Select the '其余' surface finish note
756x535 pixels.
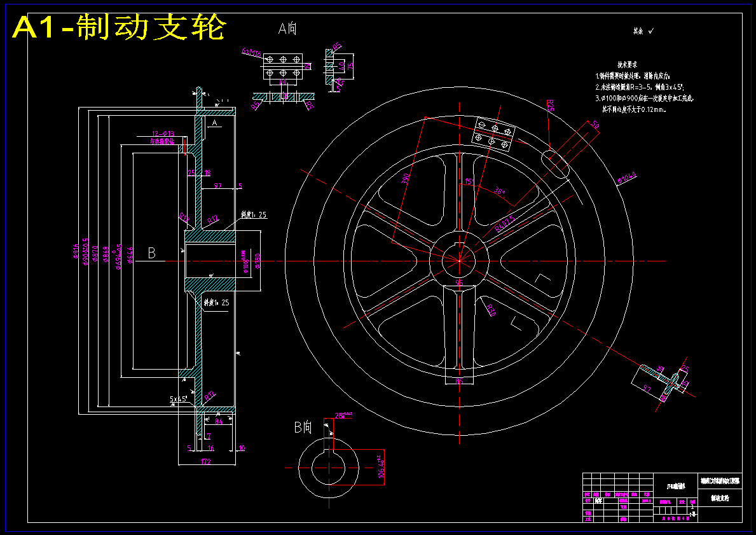click(643, 31)
